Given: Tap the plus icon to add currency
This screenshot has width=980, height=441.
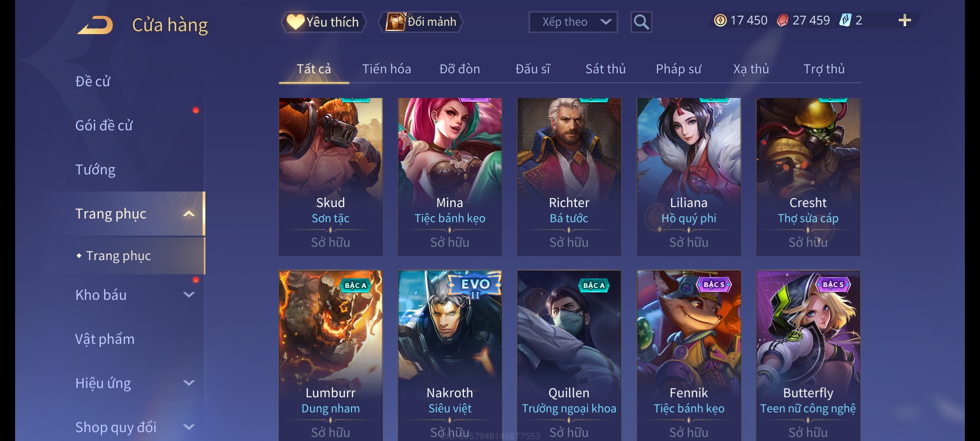Looking at the screenshot, I should click(904, 20).
